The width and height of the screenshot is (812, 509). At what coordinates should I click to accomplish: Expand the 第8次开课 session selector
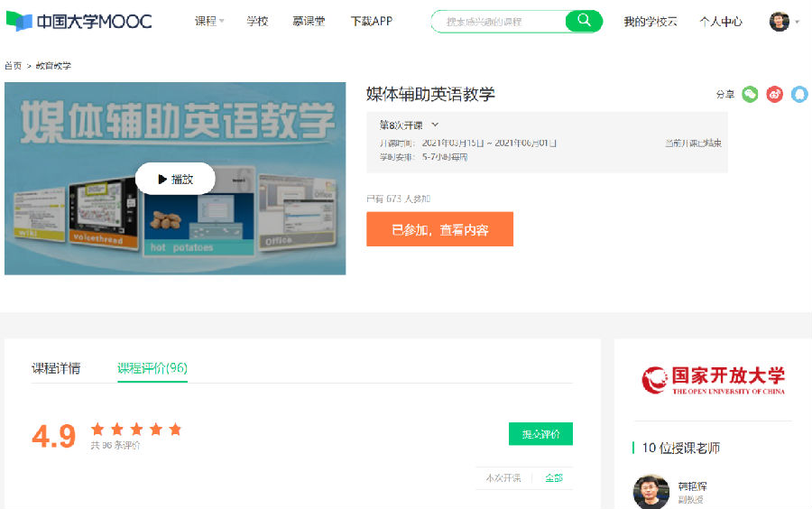coord(409,125)
